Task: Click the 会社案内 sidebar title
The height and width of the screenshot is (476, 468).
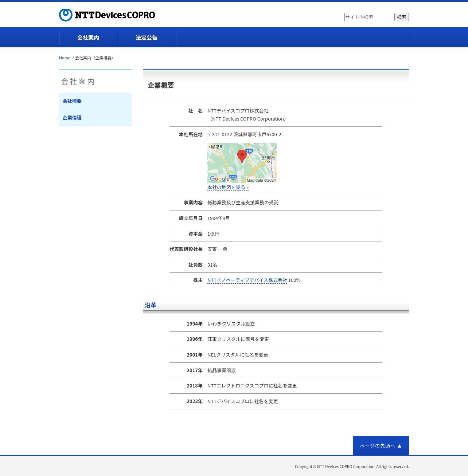Action: pyautogui.click(x=78, y=82)
